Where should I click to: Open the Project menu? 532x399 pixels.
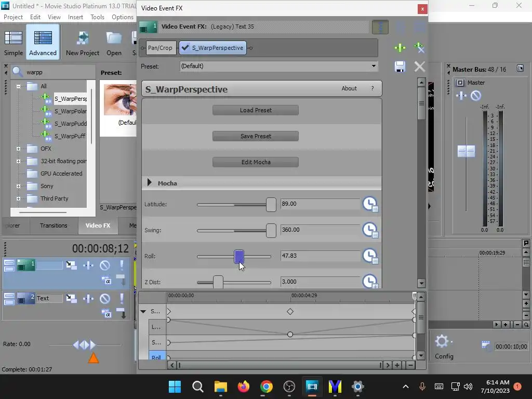(13, 17)
